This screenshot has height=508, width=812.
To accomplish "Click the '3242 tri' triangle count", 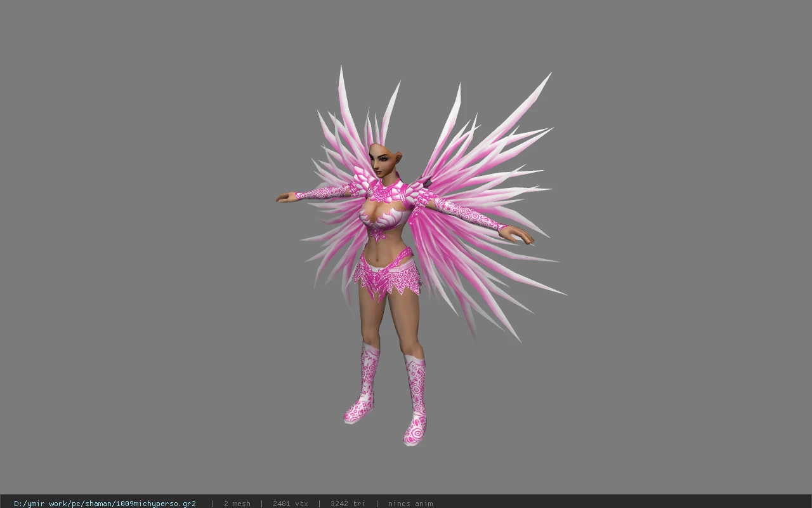I will [x=348, y=504].
